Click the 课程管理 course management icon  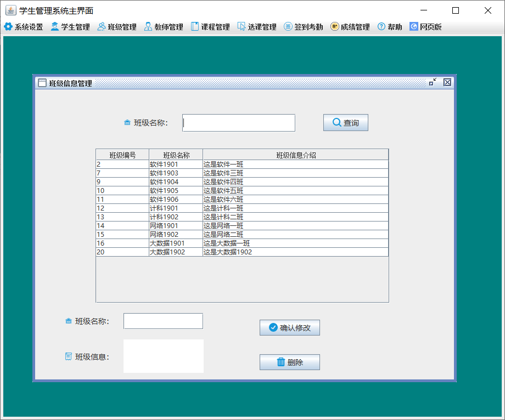pyautogui.click(x=194, y=26)
